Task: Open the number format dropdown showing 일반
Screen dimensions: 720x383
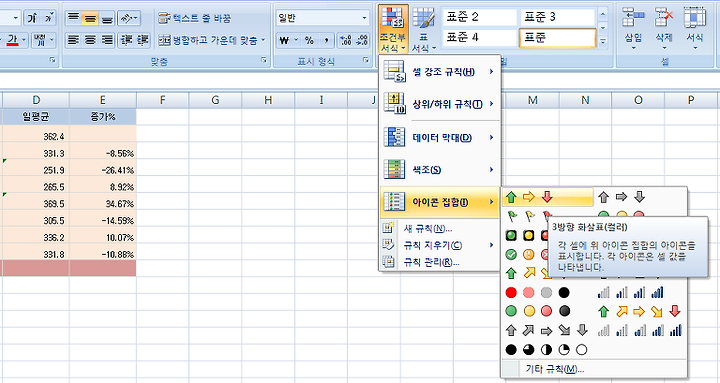Action: (x=364, y=18)
